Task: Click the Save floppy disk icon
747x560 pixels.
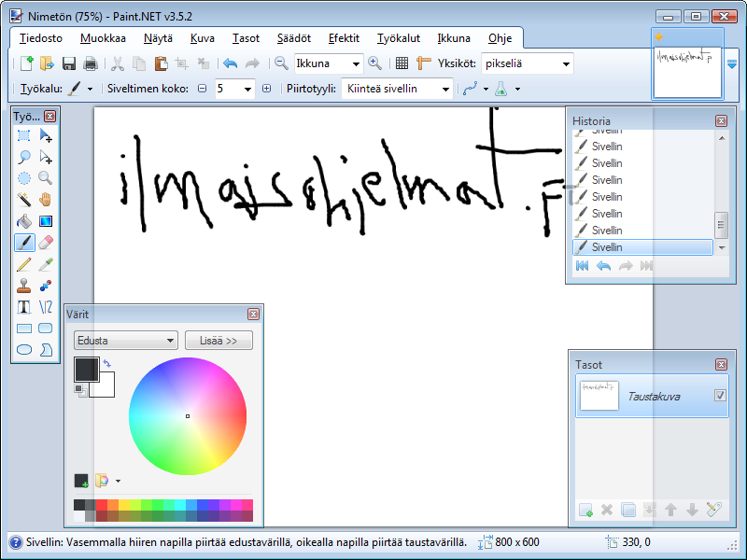Action: [69, 63]
